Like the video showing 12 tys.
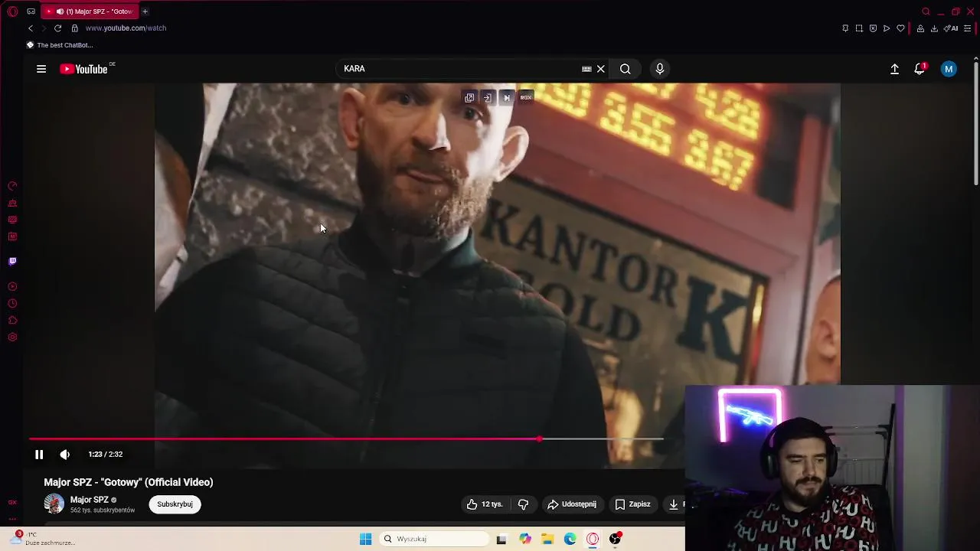Viewport: 980px width, 551px height. 485,504
